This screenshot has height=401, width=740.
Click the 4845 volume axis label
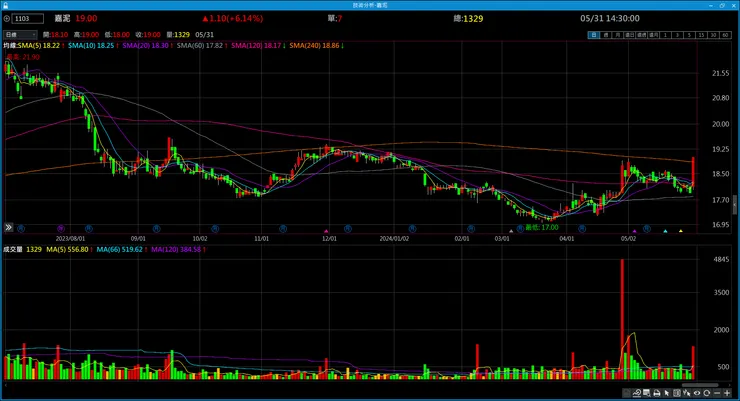(721, 259)
